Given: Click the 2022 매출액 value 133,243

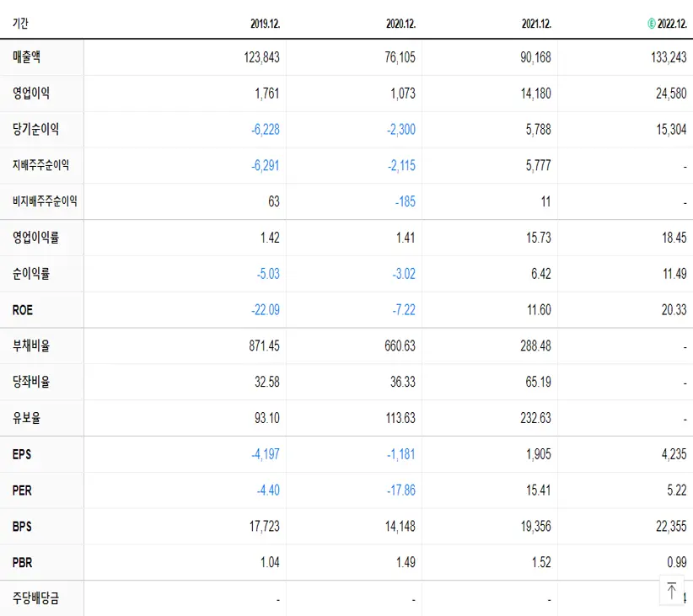Looking at the screenshot, I should (665, 57).
